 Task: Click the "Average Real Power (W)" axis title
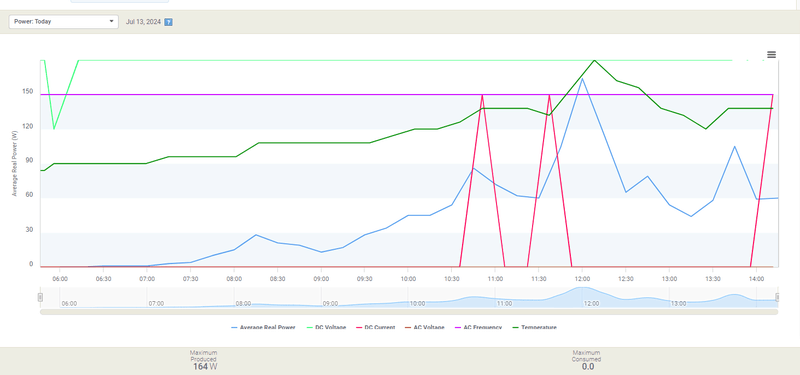point(15,163)
